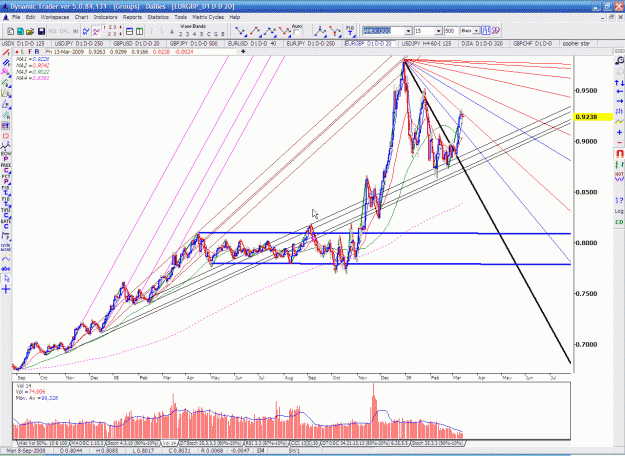Image resolution: width=625 pixels, height=456 pixels.
Task: Switch to USDJPY H4 60-I 125 chart tab
Action: click(x=426, y=43)
